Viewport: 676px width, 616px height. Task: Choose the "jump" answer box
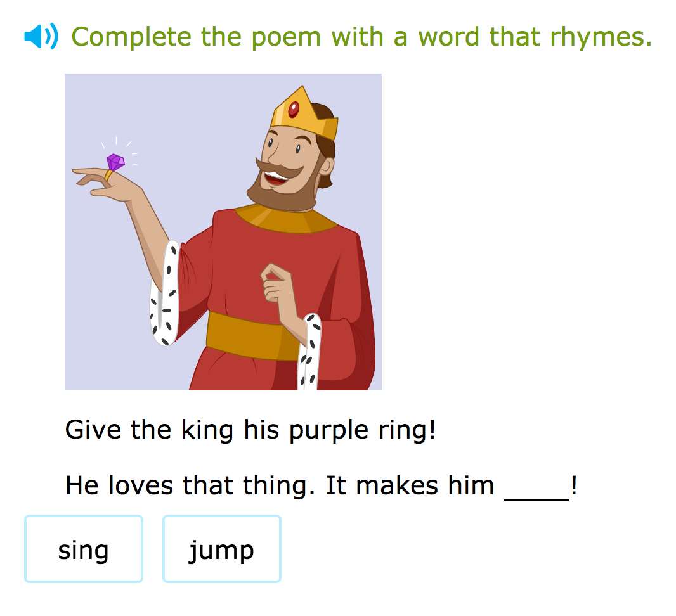[x=222, y=549]
